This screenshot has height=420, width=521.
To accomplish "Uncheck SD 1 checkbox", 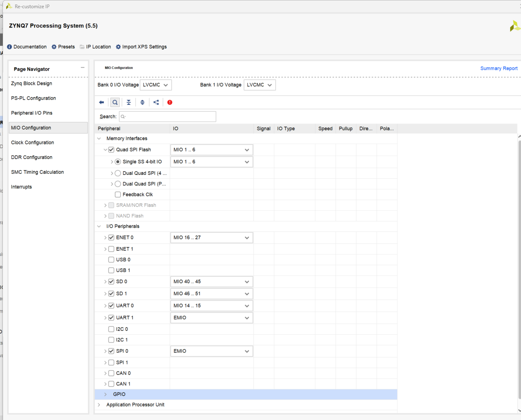I will (x=111, y=294).
